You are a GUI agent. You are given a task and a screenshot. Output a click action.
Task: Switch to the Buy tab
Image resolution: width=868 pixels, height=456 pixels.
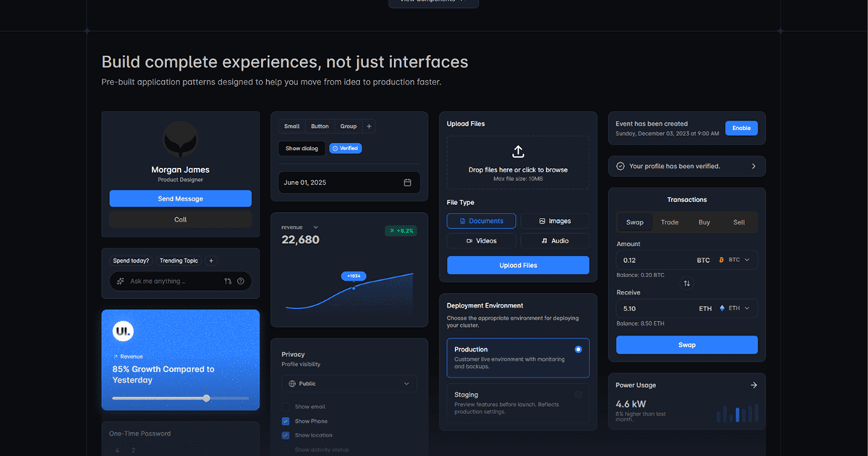[x=705, y=222]
